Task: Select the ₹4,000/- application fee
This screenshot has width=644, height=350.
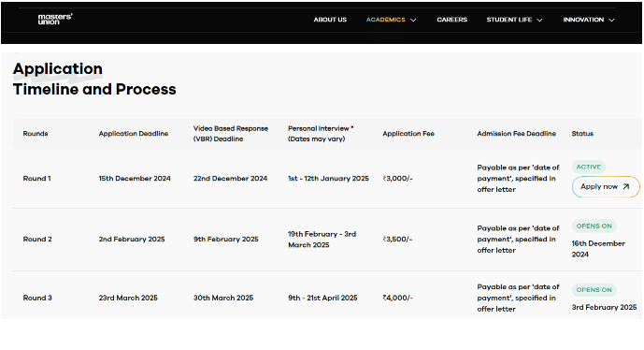Action: point(398,298)
